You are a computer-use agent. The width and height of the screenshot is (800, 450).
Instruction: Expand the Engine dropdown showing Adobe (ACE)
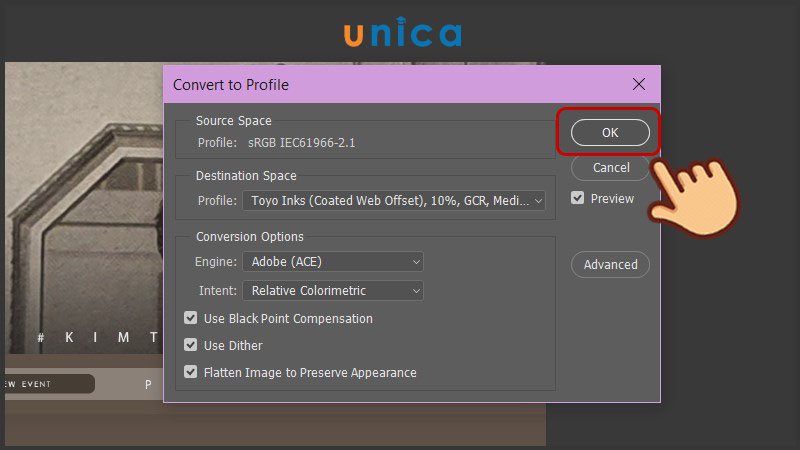click(x=332, y=262)
